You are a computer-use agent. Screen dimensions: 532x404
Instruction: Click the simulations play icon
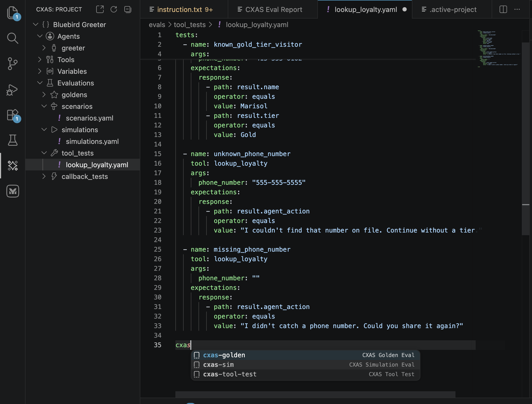[x=54, y=130]
